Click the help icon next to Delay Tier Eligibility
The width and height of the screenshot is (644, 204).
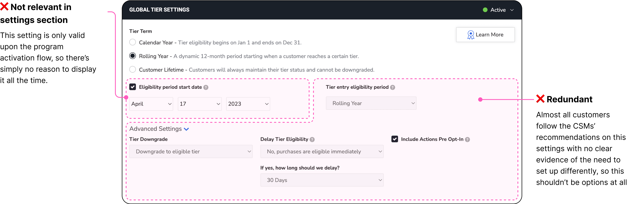312,139
